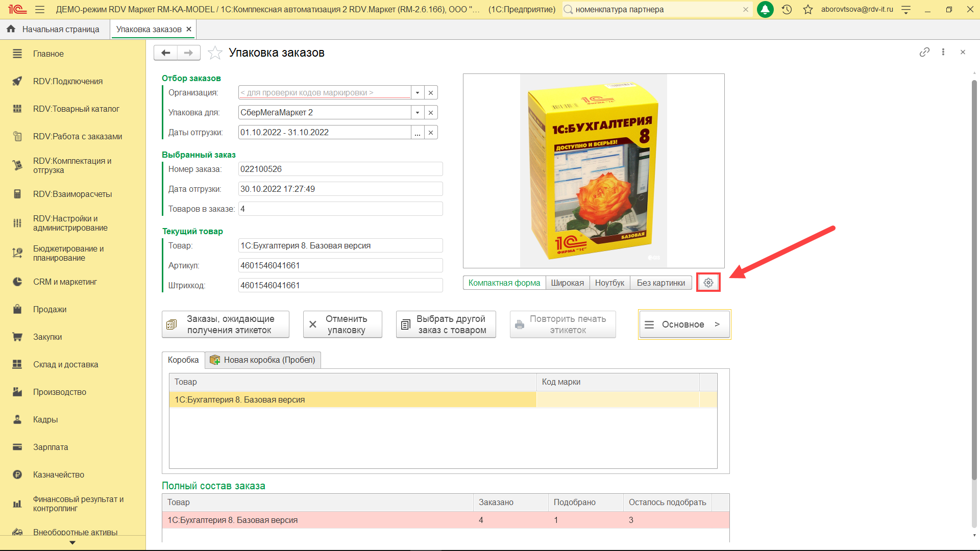Open RDV:Подключения rocket section
Viewport: 980px width, 551px height.
(68, 81)
